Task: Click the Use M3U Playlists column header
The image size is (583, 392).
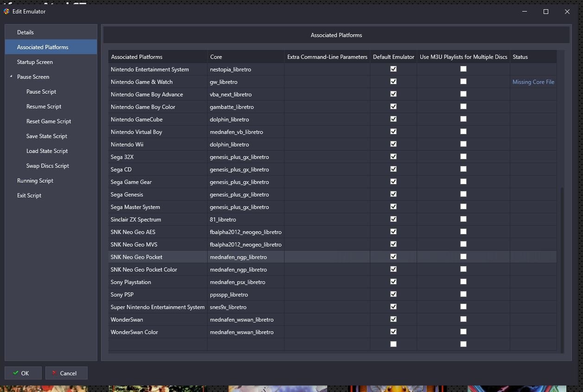Action: [463, 57]
